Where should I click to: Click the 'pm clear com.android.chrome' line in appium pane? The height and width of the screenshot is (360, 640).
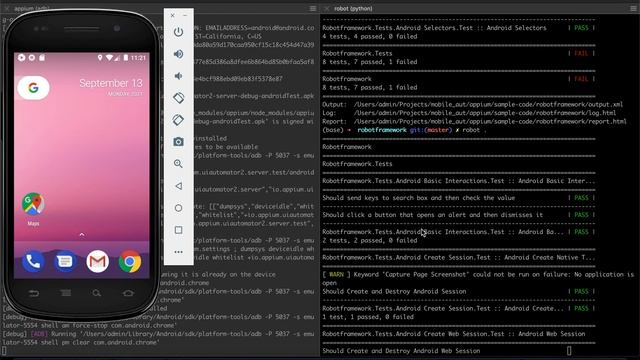81,342
